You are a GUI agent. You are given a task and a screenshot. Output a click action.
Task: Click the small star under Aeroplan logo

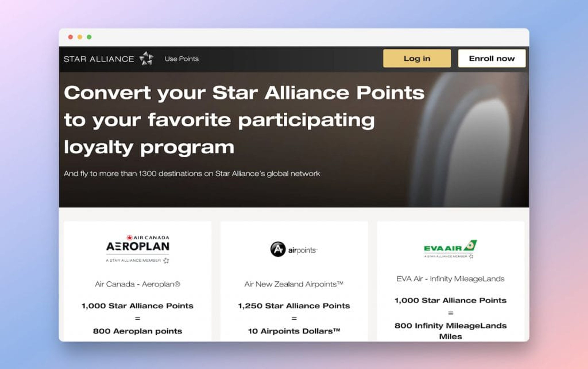(x=166, y=260)
